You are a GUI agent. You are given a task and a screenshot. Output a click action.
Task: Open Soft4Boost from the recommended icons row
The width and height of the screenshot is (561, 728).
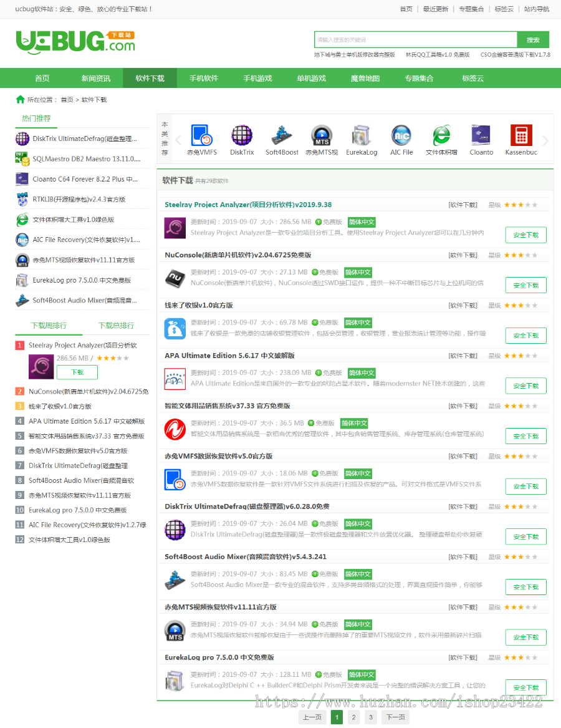coord(282,134)
